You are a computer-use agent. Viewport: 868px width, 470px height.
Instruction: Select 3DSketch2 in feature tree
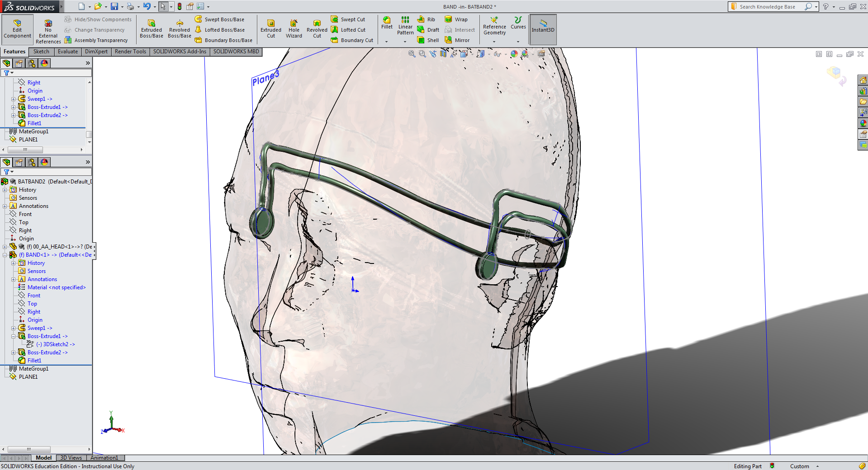pos(51,344)
